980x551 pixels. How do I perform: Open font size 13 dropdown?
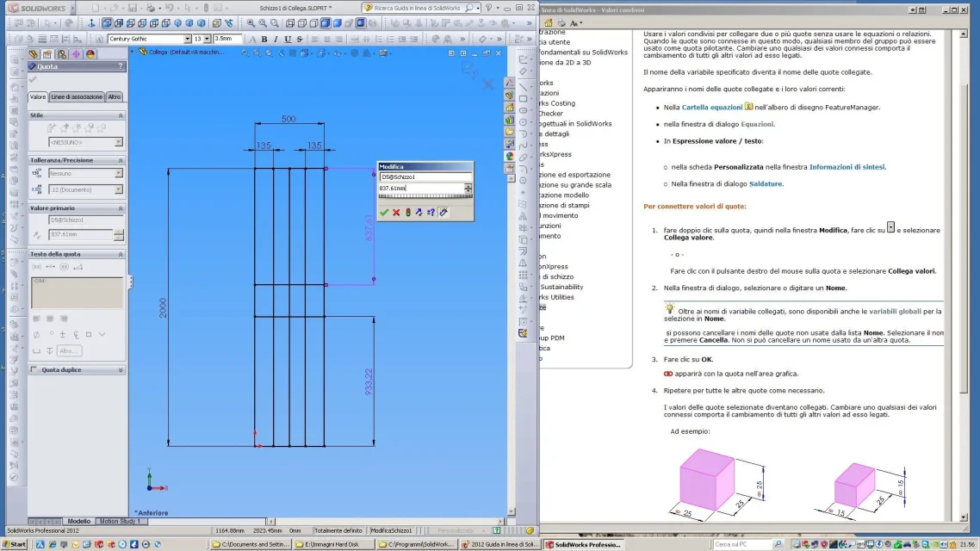point(207,39)
